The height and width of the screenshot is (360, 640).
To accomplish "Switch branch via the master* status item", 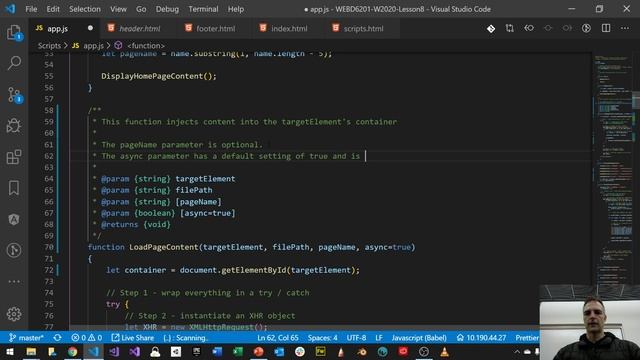I will 26,338.
